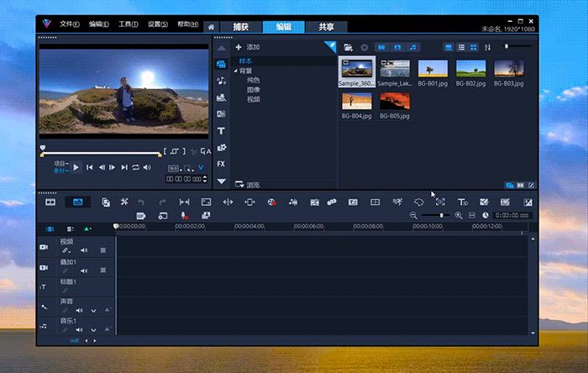588x373 pixels.
Task: Mute the 视频 track audio
Action: coord(84,250)
